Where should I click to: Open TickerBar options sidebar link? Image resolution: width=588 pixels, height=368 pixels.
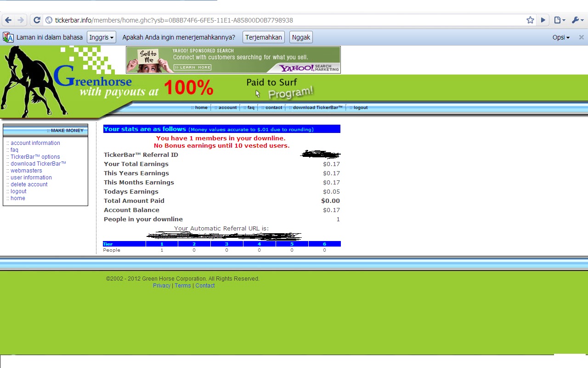click(x=35, y=157)
